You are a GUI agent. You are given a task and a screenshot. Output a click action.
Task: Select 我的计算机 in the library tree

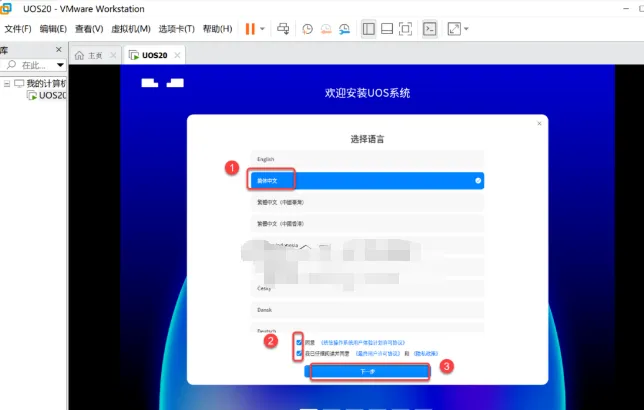point(46,83)
